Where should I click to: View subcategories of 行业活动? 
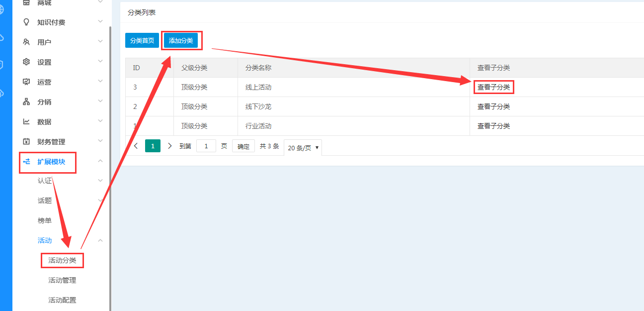[493, 126]
